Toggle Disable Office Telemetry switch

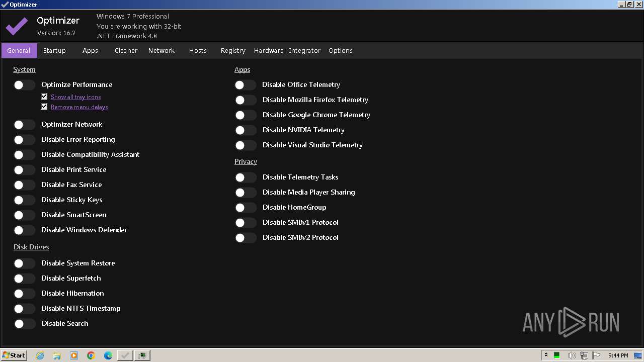246,85
